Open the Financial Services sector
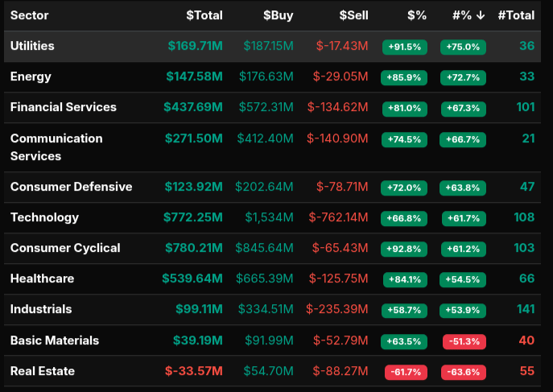The height and width of the screenshot is (392, 553). [63, 107]
